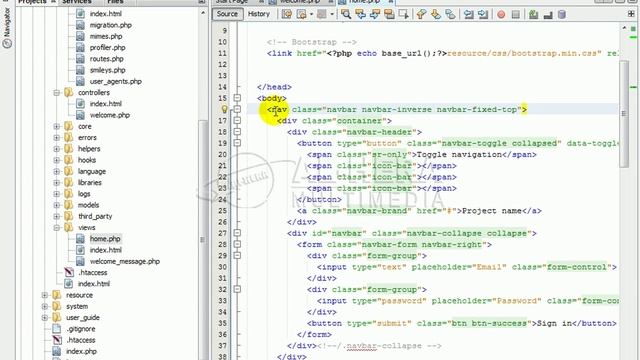Select welcome_message.php in the tree
Viewport: 640px width, 360px height.
(x=124, y=261)
